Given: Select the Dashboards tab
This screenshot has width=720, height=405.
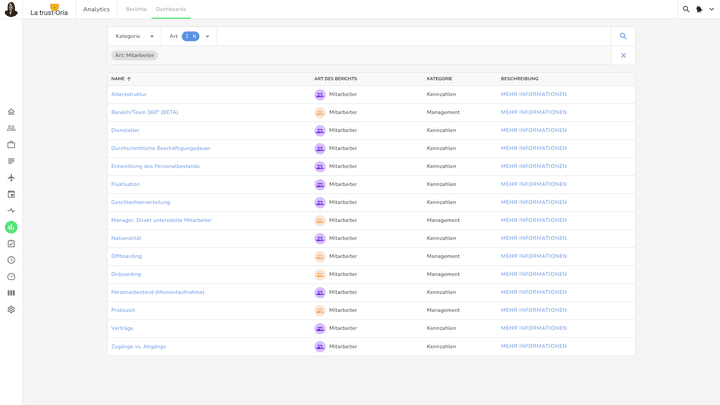Looking at the screenshot, I should click(x=171, y=9).
